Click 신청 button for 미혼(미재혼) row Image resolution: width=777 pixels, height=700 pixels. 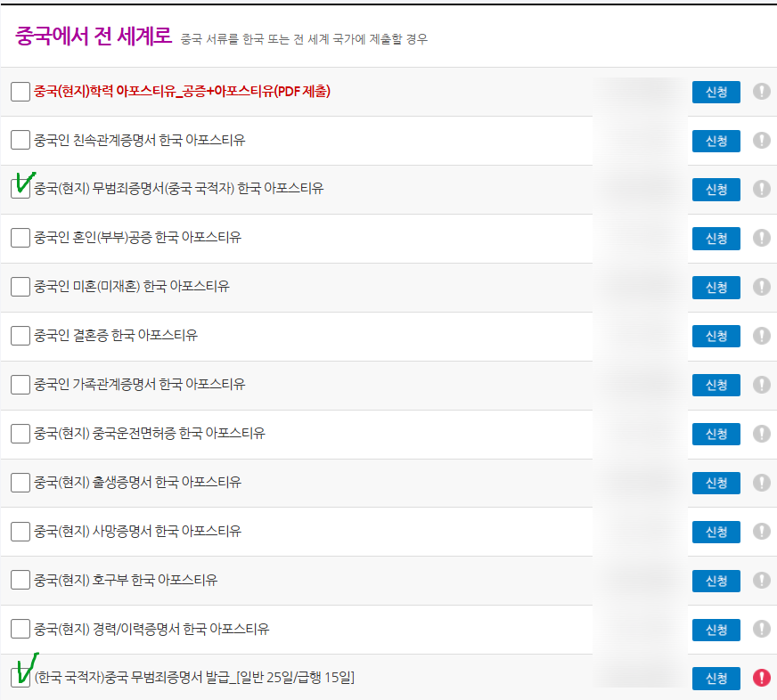tap(716, 288)
